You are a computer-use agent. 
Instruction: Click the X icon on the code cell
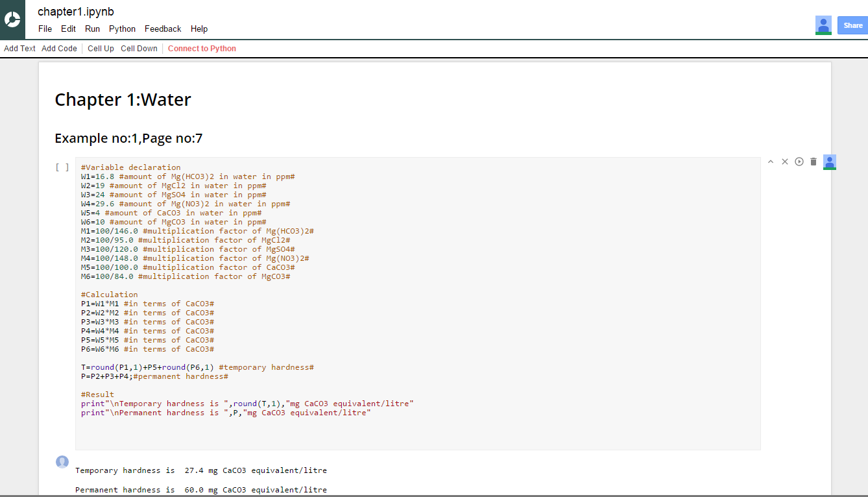click(785, 162)
